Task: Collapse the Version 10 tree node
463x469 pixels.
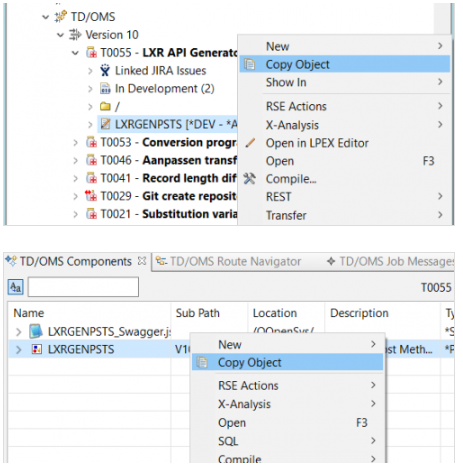Action: 60,35
